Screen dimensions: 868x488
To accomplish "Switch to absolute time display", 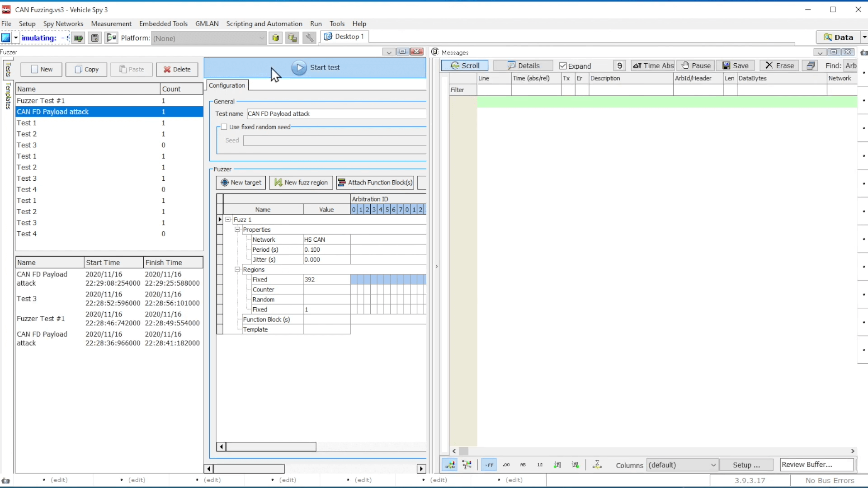I will (653, 66).
